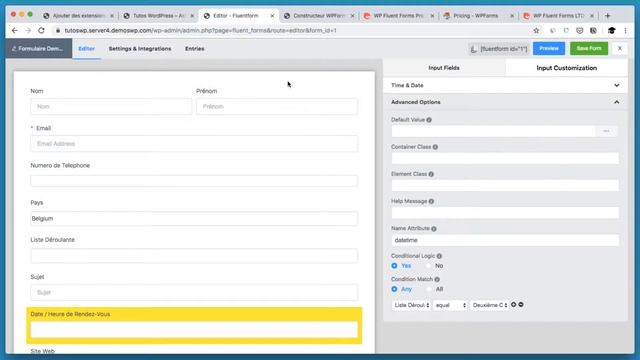Screen dimensions: 640x360
Task: Click Formulaire Dem... form title
Action: [38, 49]
